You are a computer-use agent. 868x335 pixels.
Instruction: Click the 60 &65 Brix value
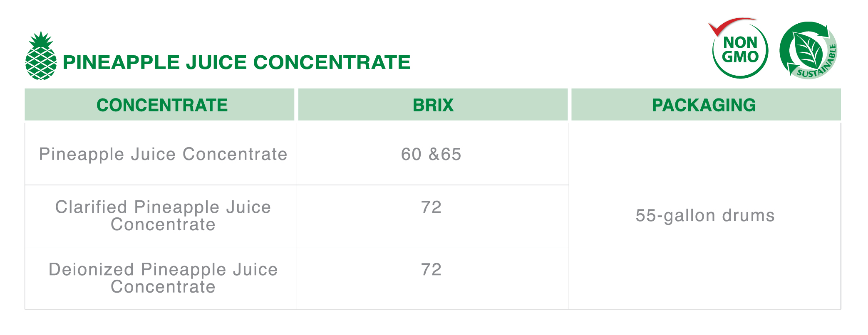(431, 154)
